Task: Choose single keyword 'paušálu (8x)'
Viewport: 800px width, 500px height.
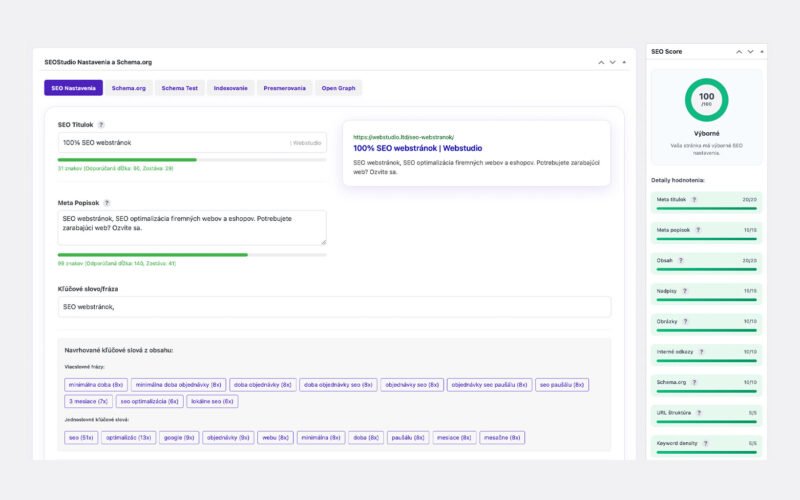Action: point(408,438)
